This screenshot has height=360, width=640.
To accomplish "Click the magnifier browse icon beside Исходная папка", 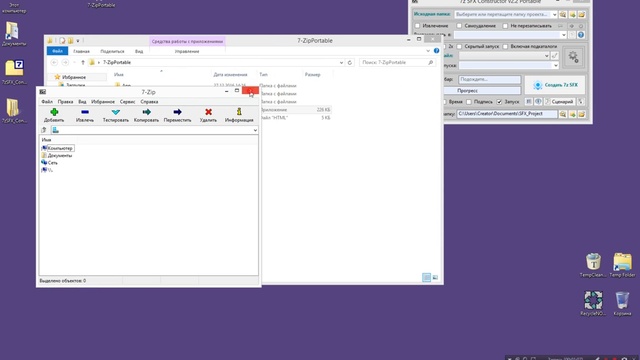I will pos(563,15).
